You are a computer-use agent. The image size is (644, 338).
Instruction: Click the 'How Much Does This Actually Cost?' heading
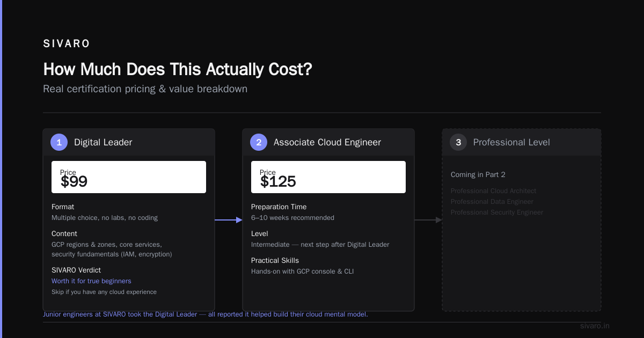tap(178, 69)
